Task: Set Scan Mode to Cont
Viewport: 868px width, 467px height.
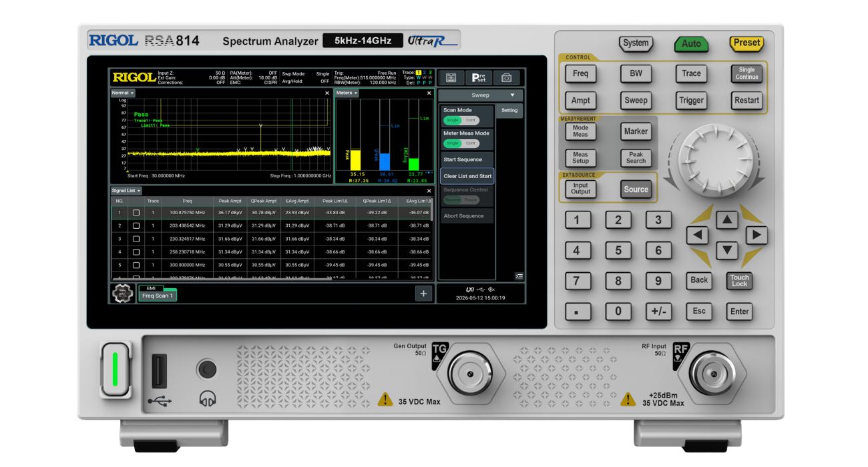Action: [470, 120]
